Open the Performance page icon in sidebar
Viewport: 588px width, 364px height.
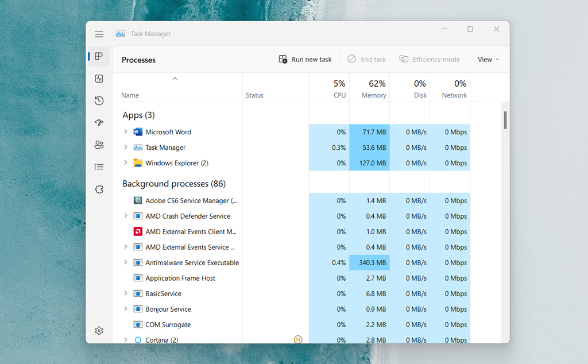99,79
